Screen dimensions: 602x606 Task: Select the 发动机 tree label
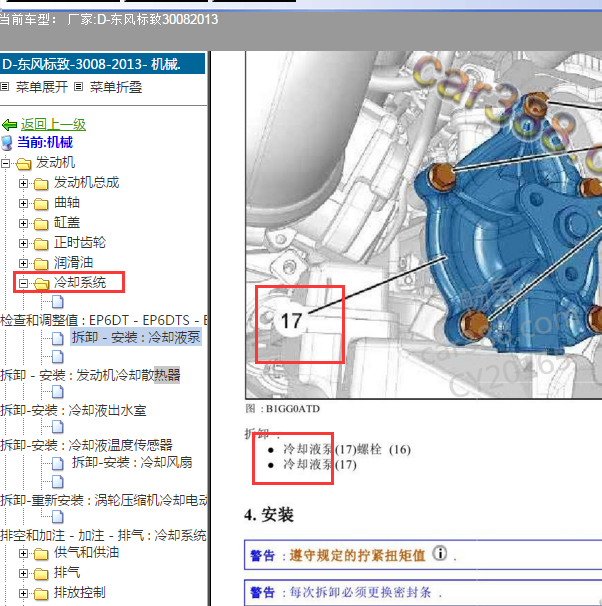(55, 162)
